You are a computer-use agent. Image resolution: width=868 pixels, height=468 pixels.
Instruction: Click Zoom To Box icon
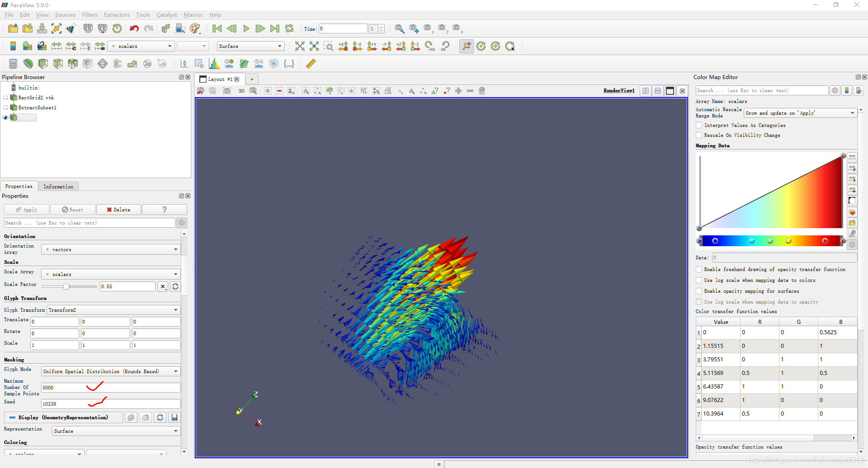[329, 46]
